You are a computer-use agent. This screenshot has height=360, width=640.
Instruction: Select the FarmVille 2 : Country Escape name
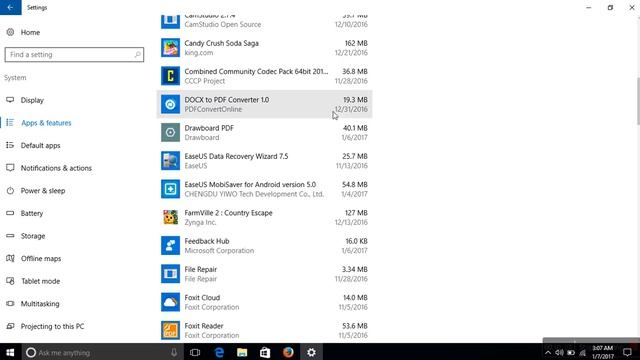pos(228,213)
